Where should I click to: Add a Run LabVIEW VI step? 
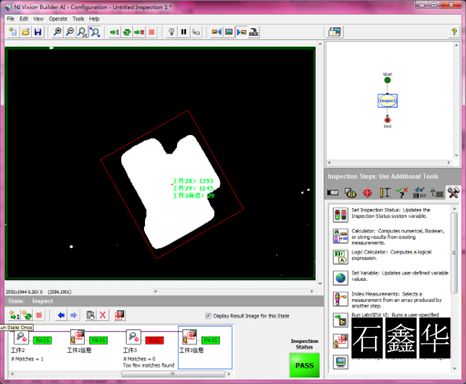point(341,320)
